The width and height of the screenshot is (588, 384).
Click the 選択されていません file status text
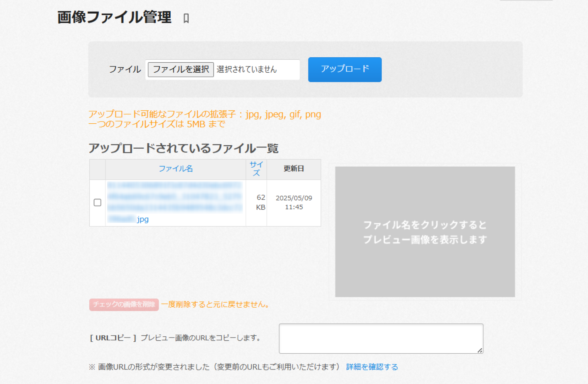(x=247, y=69)
